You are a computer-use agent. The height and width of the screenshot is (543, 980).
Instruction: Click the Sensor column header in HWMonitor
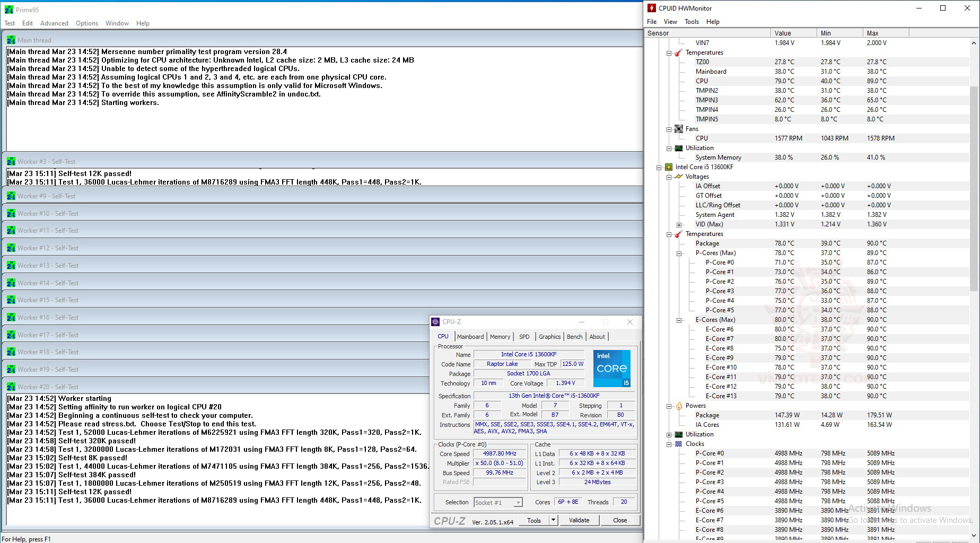(x=707, y=33)
